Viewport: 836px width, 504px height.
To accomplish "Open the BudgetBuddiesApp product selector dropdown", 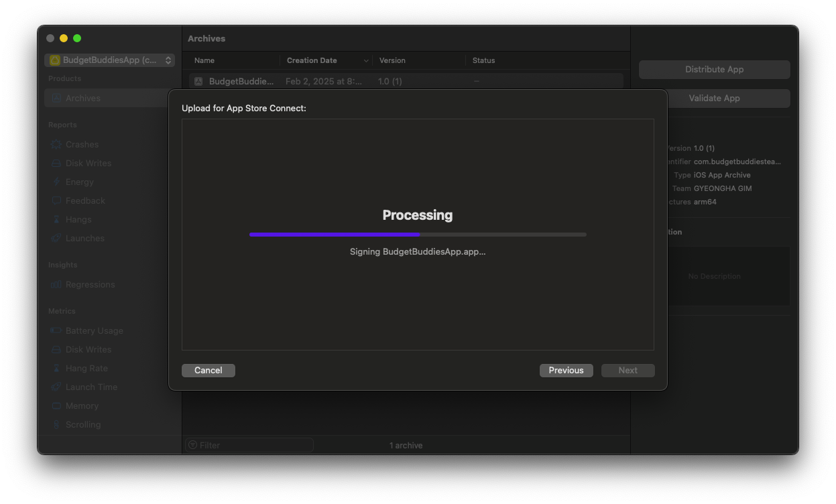I will point(110,60).
